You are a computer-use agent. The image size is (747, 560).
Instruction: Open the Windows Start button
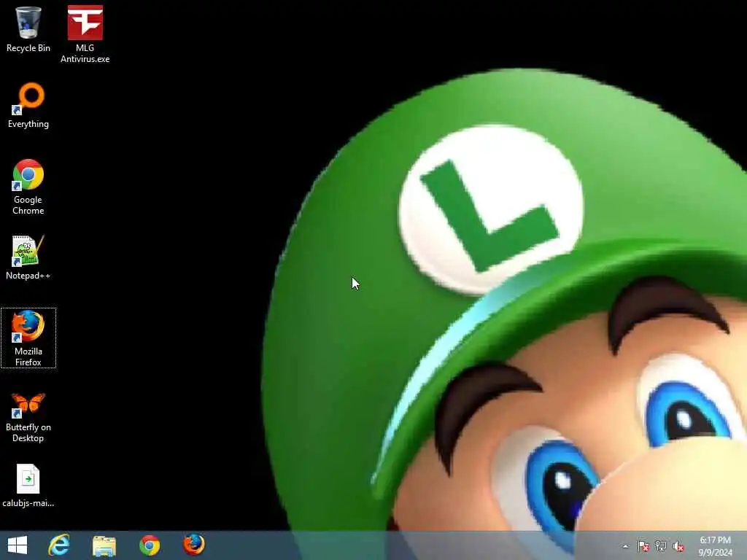coord(18,545)
